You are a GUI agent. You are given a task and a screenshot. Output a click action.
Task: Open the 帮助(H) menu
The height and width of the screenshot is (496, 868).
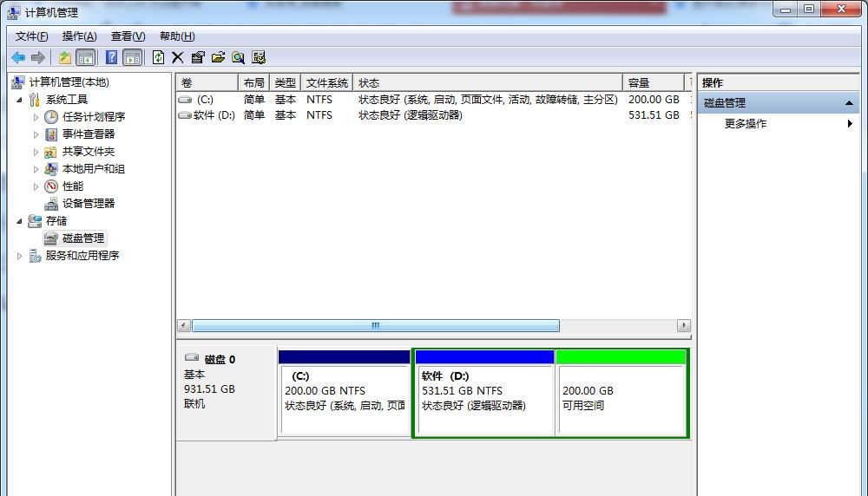[x=177, y=36]
